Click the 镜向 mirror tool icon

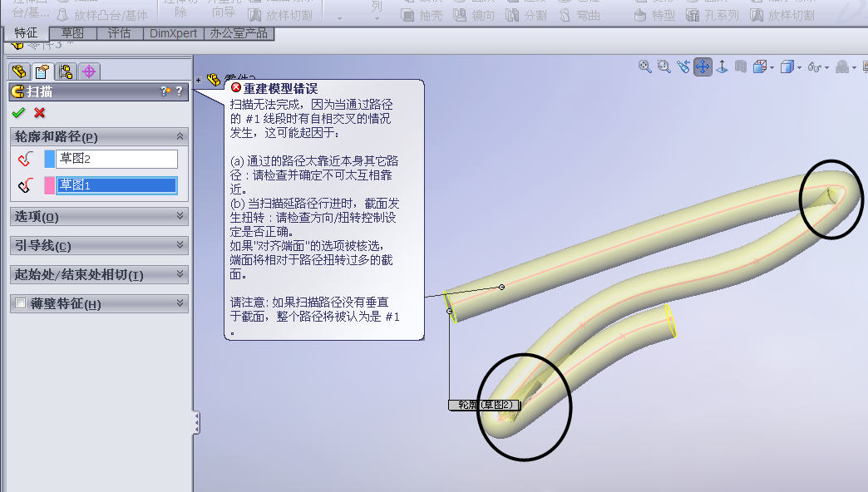pyautogui.click(x=460, y=16)
